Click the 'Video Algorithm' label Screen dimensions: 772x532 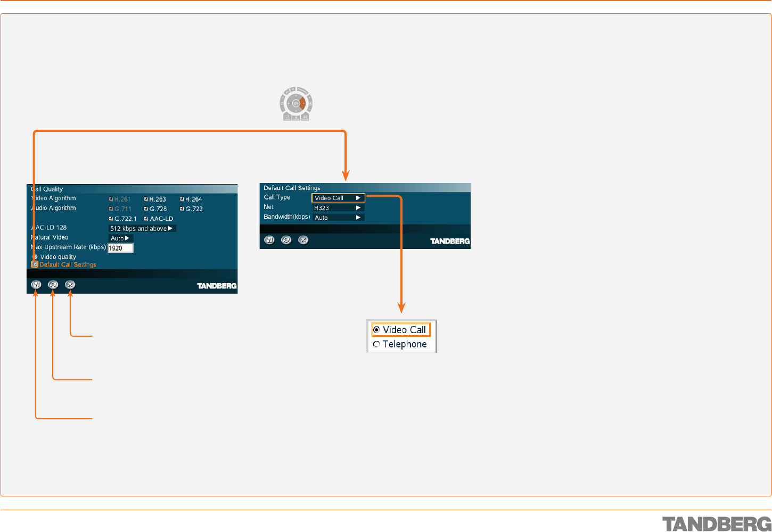pos(53,198)
